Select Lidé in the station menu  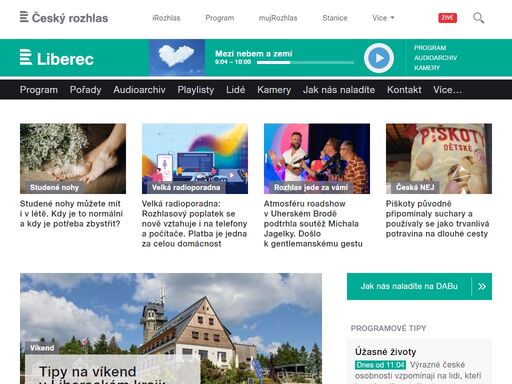pos(236,90)
